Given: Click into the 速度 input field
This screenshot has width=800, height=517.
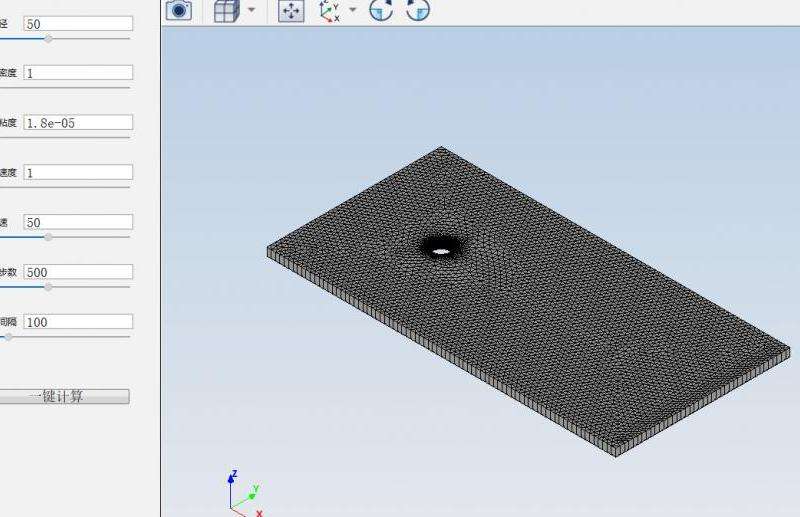Looking at the screenshot, I should tap(78, 173).
